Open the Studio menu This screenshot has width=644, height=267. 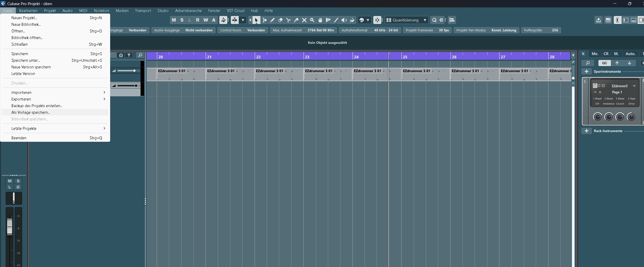[x=163, y=10]
